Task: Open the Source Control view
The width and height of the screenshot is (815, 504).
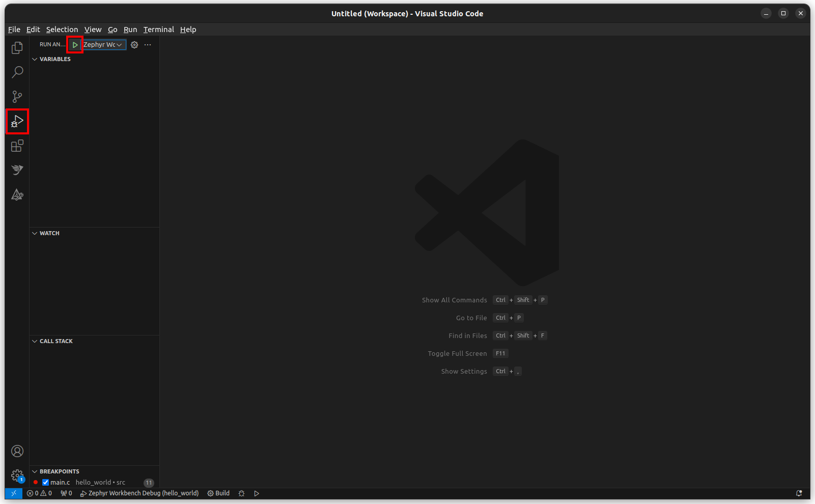Action: tap(17, 96)
